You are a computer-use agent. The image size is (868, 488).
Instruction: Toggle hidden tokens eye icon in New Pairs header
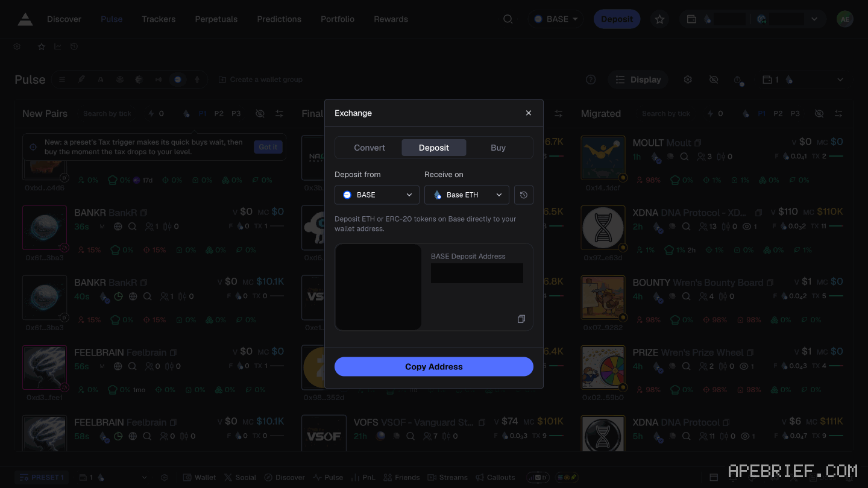coord(260,113)
